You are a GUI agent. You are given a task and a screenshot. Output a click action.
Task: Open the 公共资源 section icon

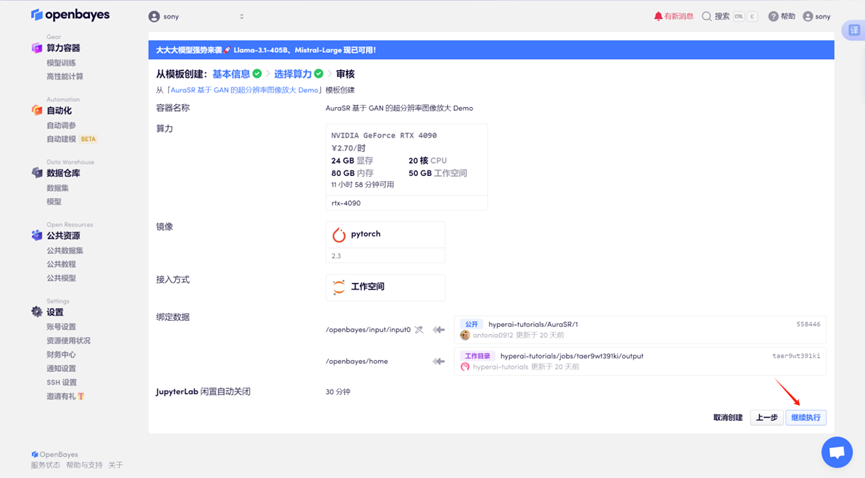tap(37, 235)
